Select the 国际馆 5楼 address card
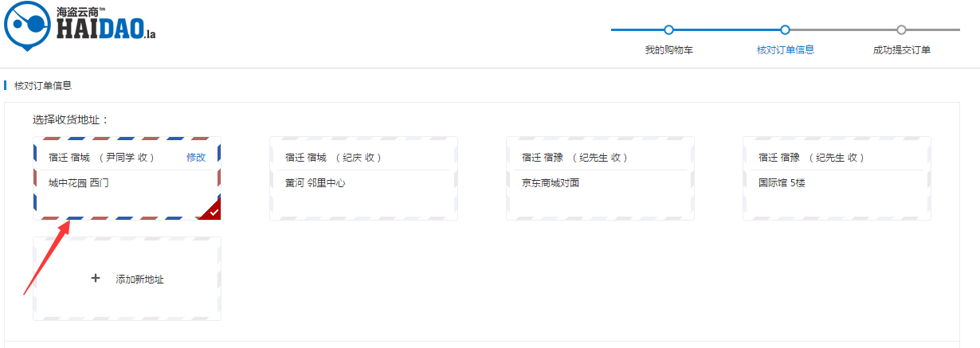Viewport: 980px width, 348px height. (x=837, y=178)
